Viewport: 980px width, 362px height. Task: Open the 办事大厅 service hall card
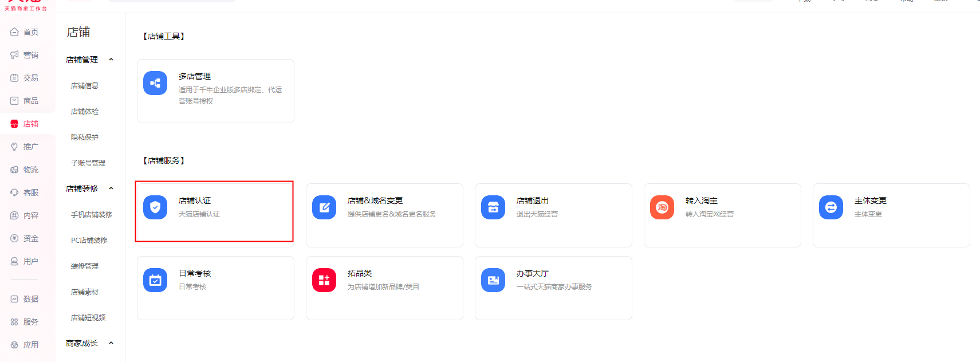pyautogui.click(x=553, y=288)
